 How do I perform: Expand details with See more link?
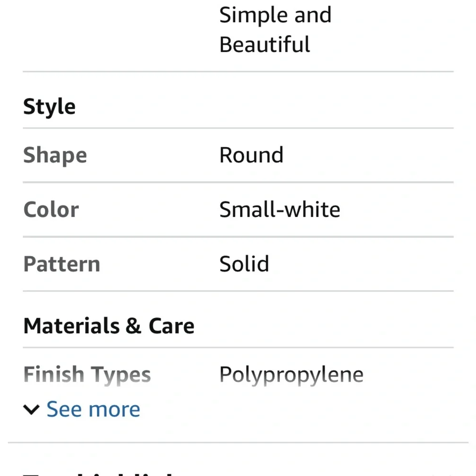[x=93, y=409]
